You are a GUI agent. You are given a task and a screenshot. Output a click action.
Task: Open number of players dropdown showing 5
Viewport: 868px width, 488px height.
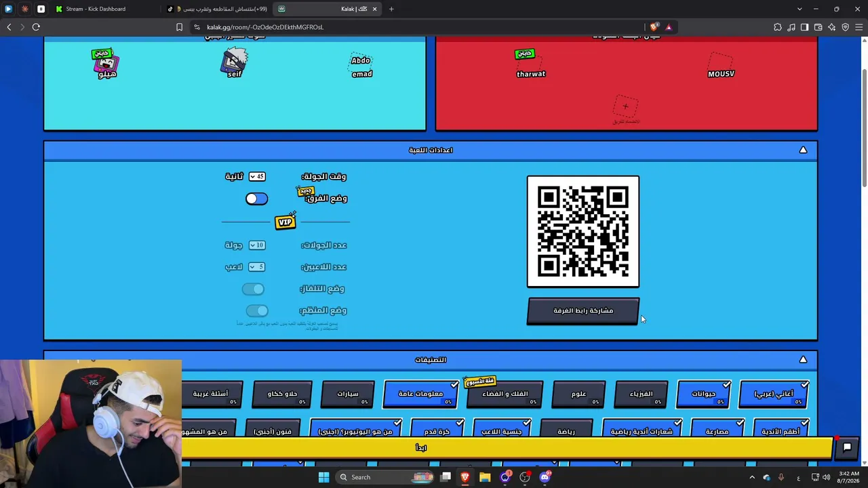pos(256,267)
